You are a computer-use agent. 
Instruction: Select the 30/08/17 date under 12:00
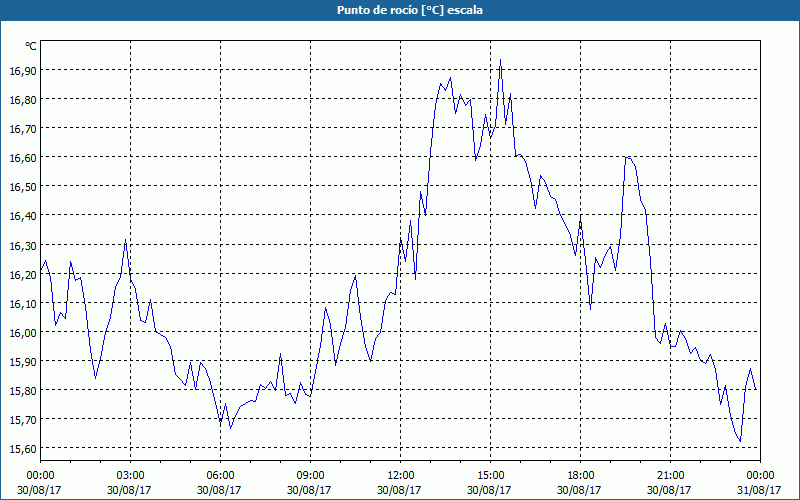(x=399, y=490)
